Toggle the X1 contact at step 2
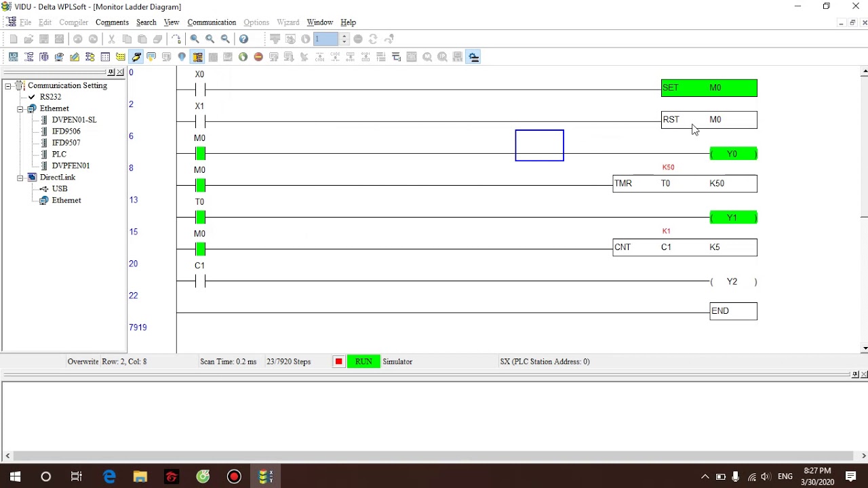This screenshot has height=488, width=868. [199, 121]
